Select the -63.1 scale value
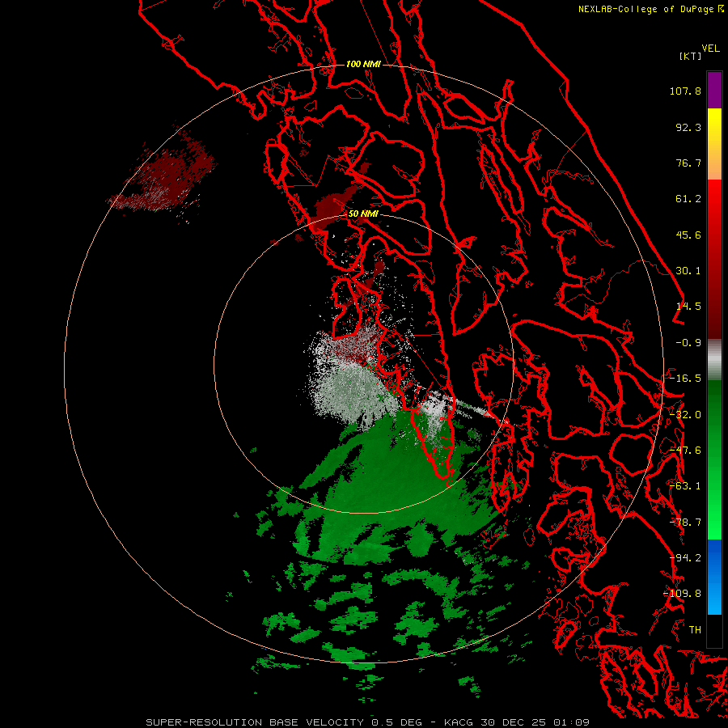Image resolution: width=728 pixels, height=728 pixels. (x=685, y=486)
